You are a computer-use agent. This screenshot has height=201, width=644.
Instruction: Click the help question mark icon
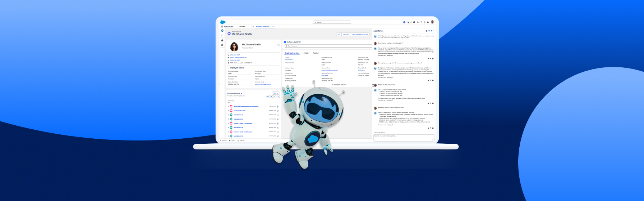click(x=421, y=22)
